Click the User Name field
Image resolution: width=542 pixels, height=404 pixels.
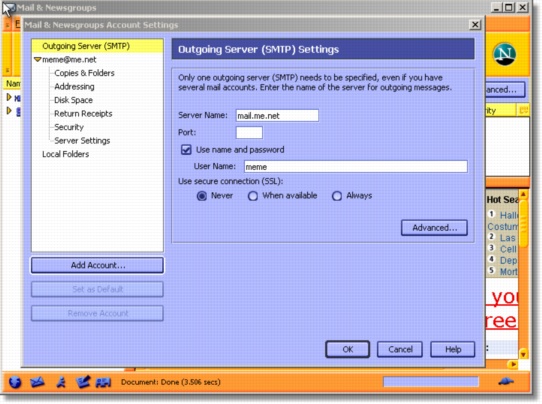[x=356, y=167]
